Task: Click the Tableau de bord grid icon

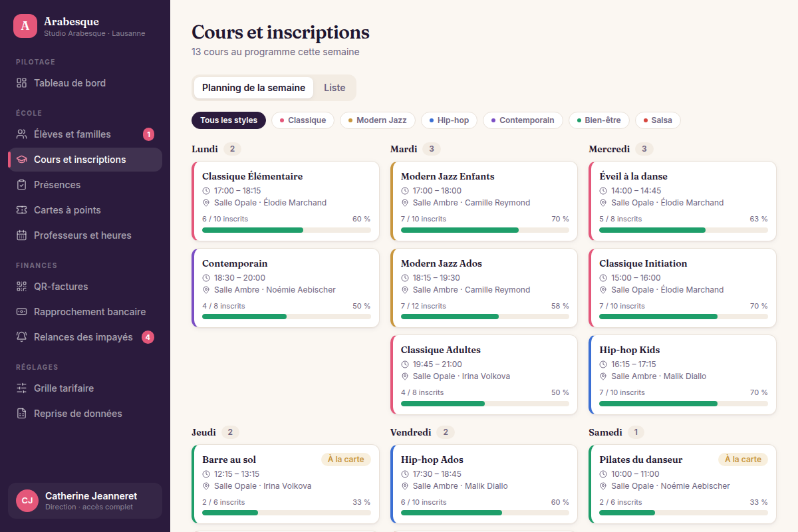Action: [21, 83]
